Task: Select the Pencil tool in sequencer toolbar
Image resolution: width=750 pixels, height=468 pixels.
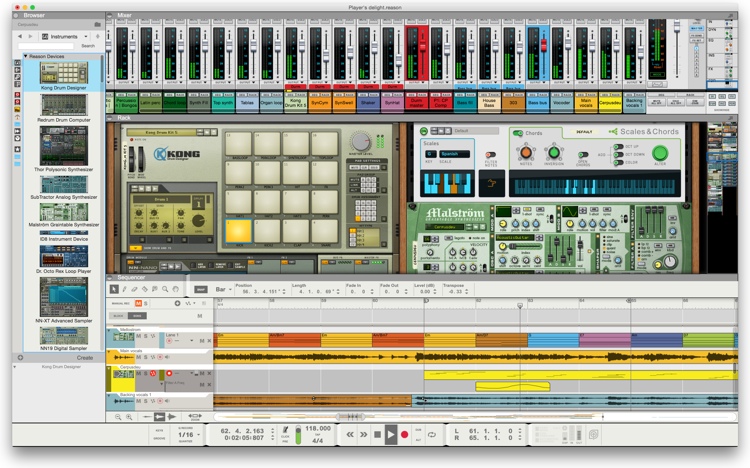Action: [124, 289]
